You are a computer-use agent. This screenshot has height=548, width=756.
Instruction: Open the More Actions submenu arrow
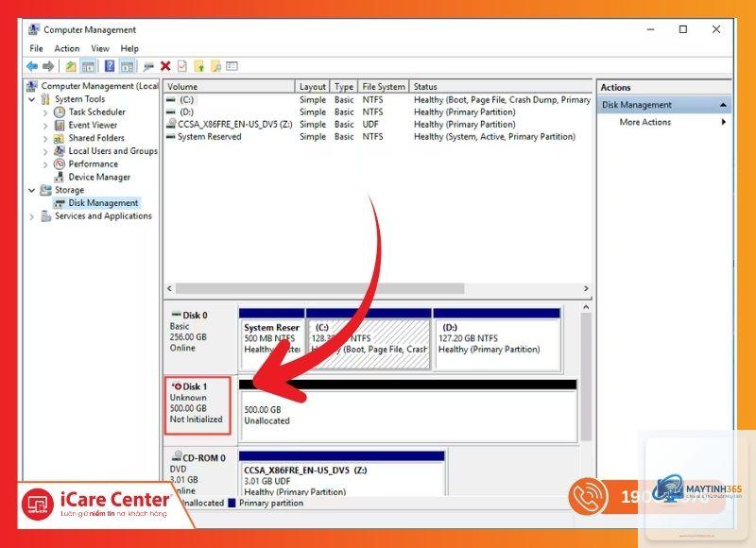723,122
